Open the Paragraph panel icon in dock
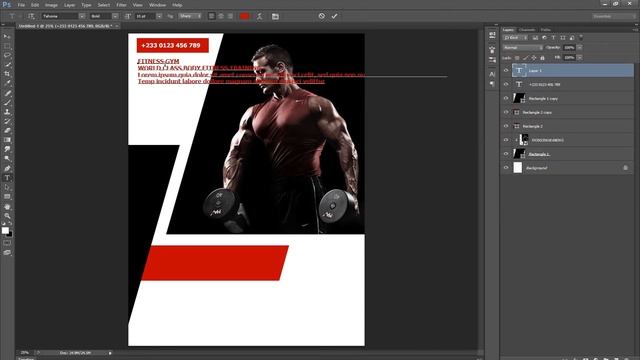Image resolution: width=640 pixels, height=360 pixels. [492, 84]
